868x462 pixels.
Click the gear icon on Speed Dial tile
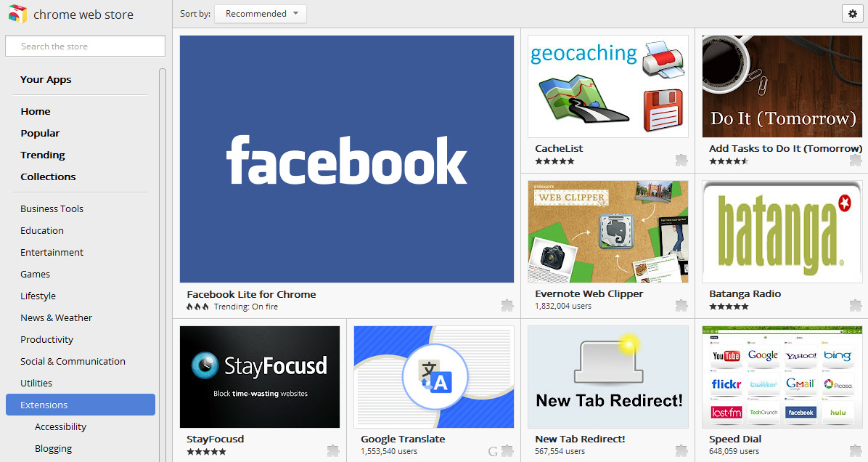tap(855, 450)
